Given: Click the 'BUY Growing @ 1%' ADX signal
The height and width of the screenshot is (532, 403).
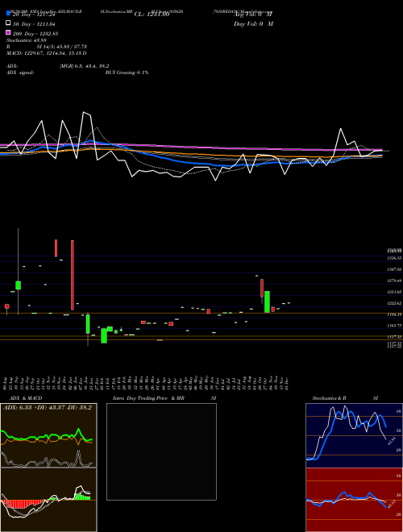Looking at the screenshot, I should coord(127,73).
